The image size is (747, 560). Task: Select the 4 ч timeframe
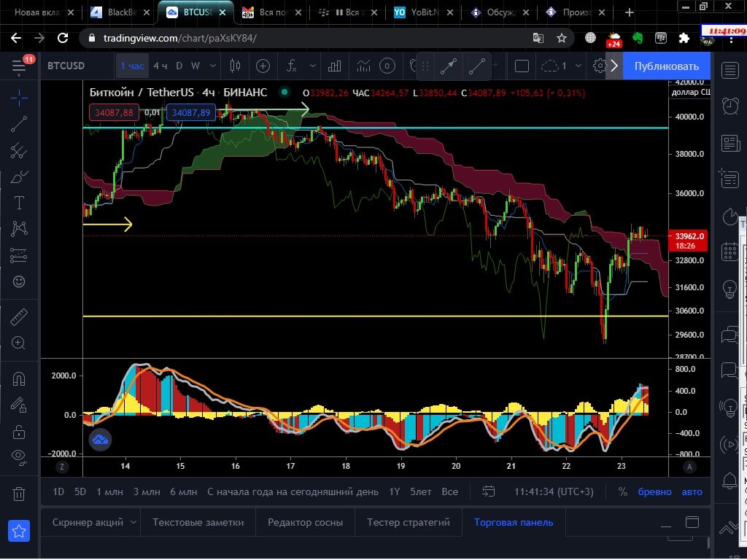coord(160,66)
